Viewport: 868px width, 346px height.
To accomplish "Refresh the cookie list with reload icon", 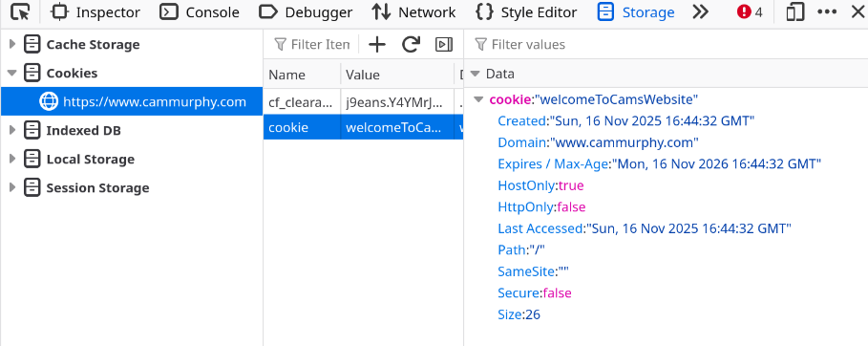I will tap(411, 44).
